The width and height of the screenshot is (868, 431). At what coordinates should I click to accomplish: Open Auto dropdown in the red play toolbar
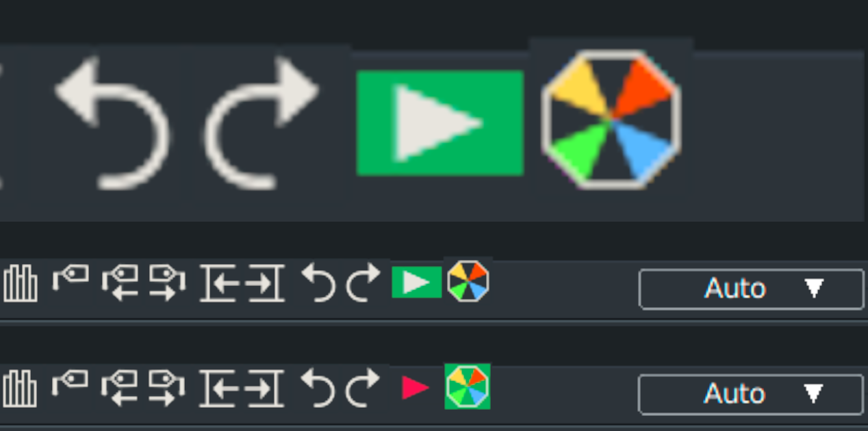[751, 394]
